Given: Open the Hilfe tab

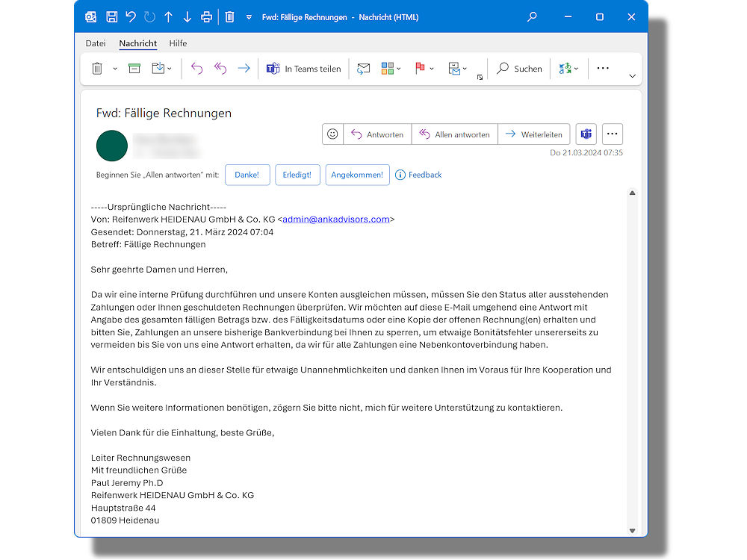Looking at the screenshot, I should [x=178, y=43].
